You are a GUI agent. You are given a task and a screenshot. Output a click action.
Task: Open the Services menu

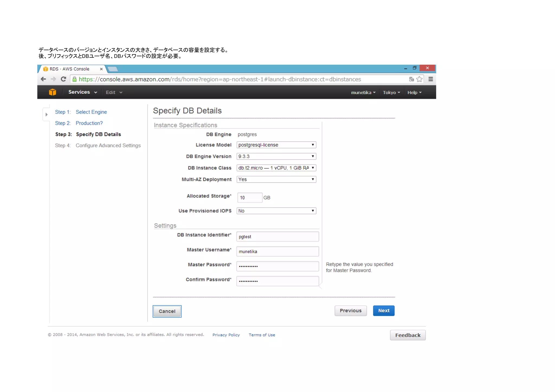[83, 92]
